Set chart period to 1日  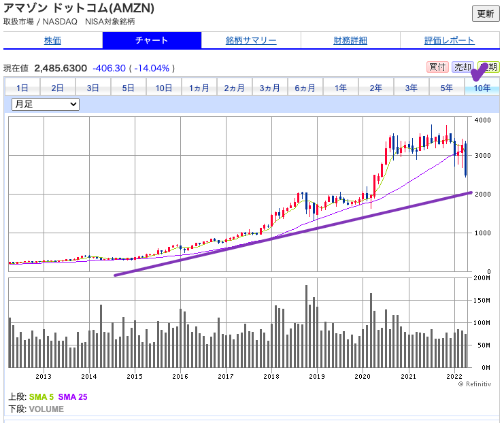coord(22,88)
